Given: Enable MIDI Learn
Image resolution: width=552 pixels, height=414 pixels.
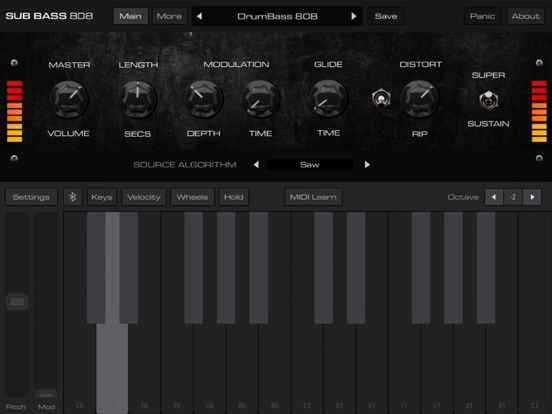Looking at the screenshot, I should tap(313, 197).
